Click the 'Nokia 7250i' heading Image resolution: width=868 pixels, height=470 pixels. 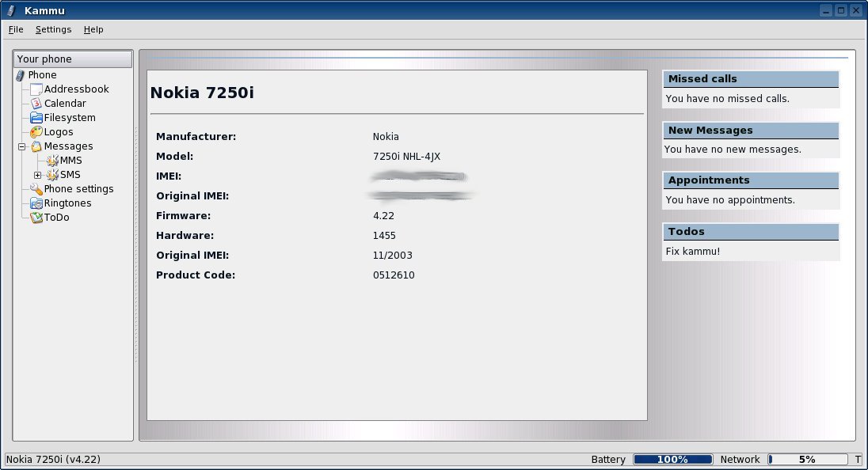[x=202, y=93]
